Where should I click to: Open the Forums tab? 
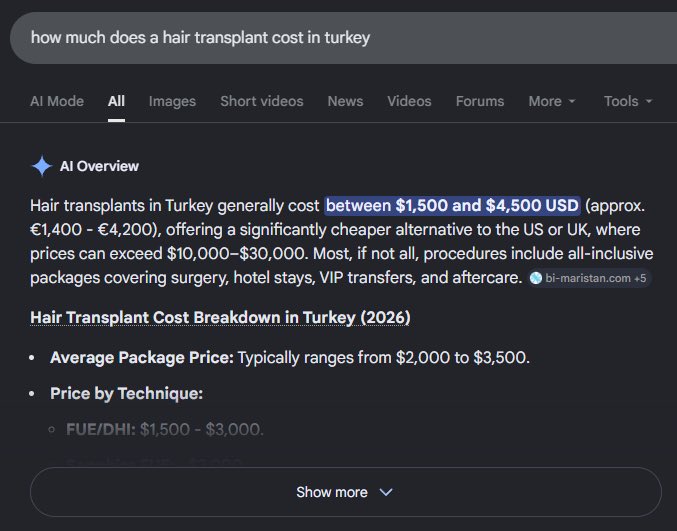coord(480,101)
